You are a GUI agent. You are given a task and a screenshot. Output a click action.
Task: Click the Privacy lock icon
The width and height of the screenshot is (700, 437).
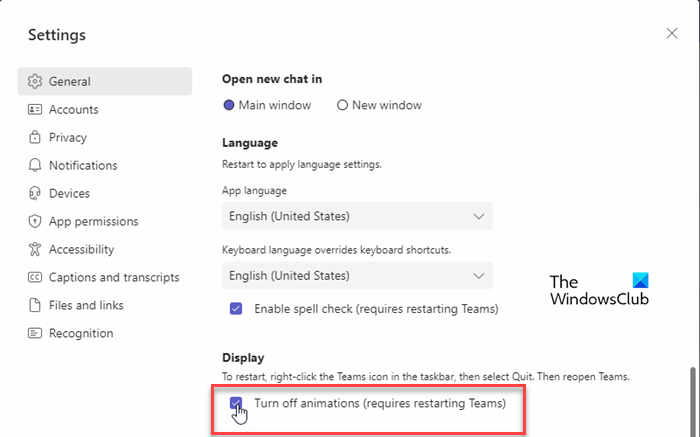(35, 137)
